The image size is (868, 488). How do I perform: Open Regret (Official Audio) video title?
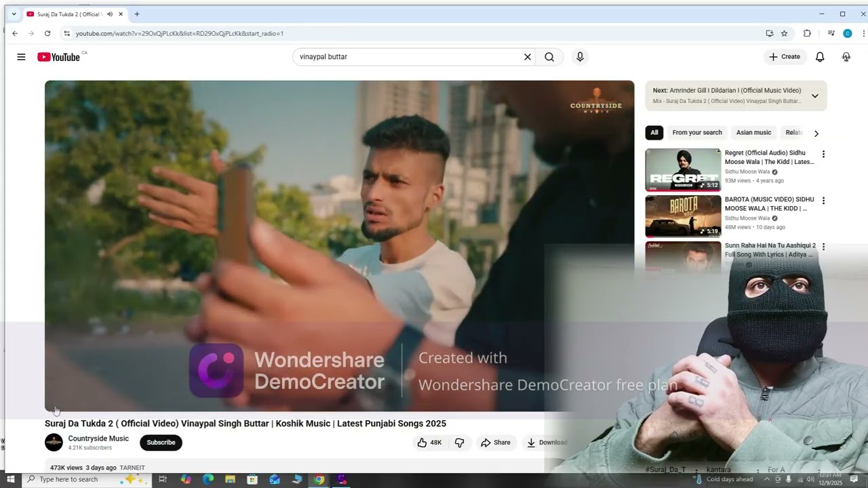tap(770, 157)
